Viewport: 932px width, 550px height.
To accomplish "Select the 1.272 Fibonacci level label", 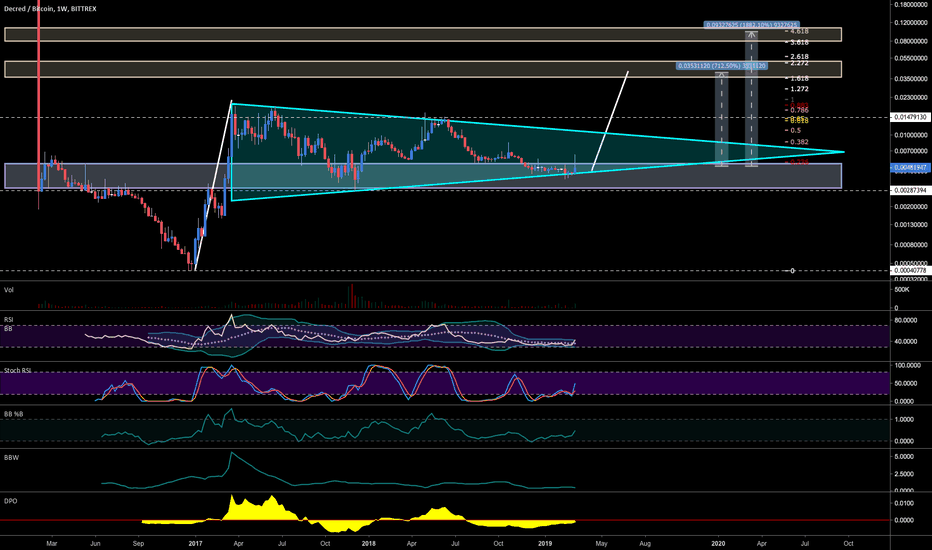I will click(x=799, y=89).
